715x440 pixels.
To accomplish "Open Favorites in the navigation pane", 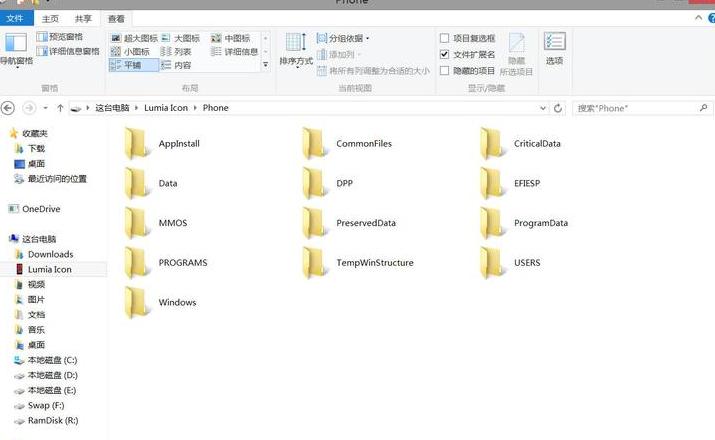I will pyautogui.click(x=29, y=133).
